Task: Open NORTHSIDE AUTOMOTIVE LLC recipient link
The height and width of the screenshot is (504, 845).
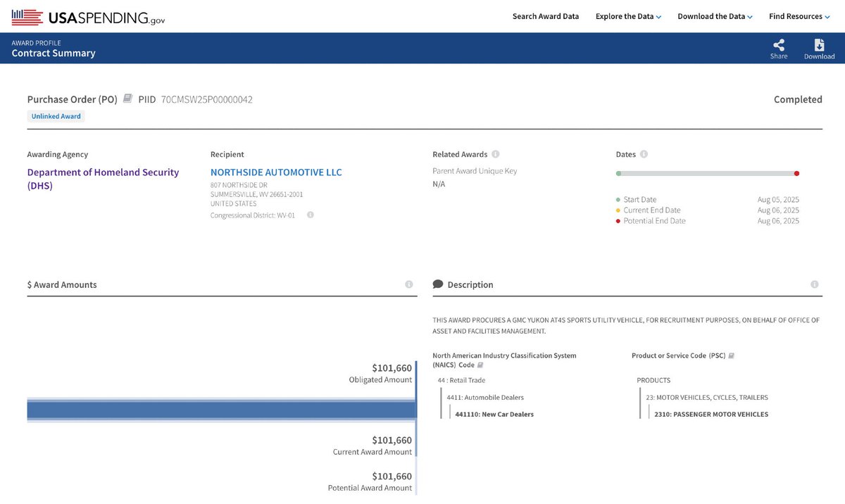Action: tap(276, 172)
